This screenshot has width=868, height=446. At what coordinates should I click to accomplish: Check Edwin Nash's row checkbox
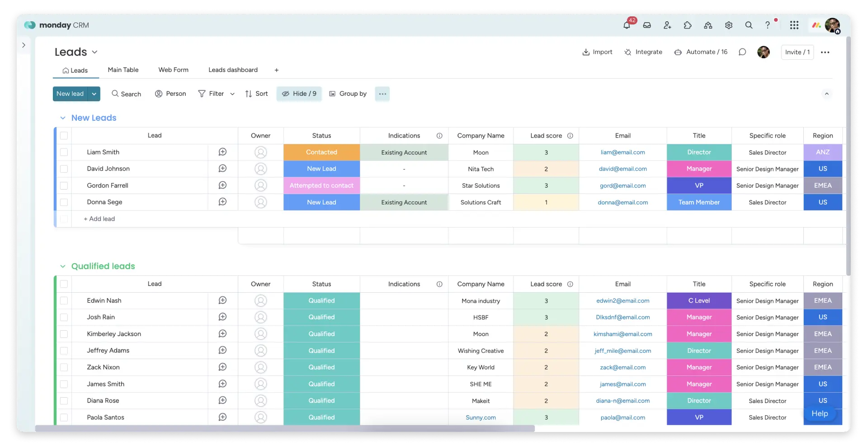pyautogui.click(x=64, y=300)
